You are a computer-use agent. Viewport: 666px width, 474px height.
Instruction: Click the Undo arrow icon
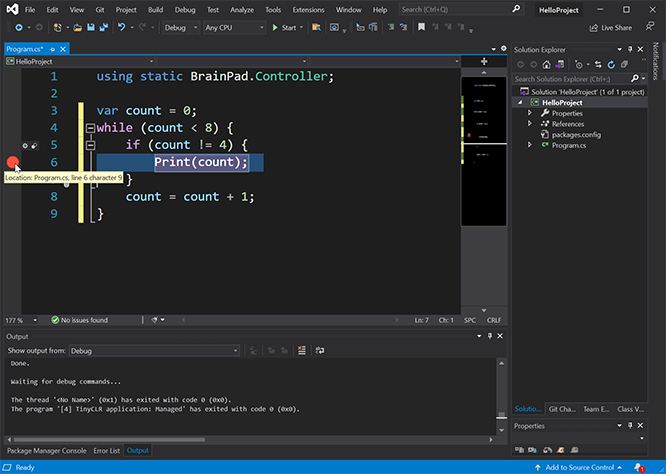tap(122, 28)
